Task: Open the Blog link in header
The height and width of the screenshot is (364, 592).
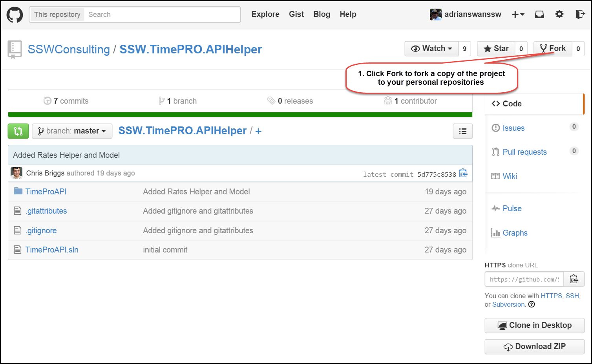Action: 322,15
